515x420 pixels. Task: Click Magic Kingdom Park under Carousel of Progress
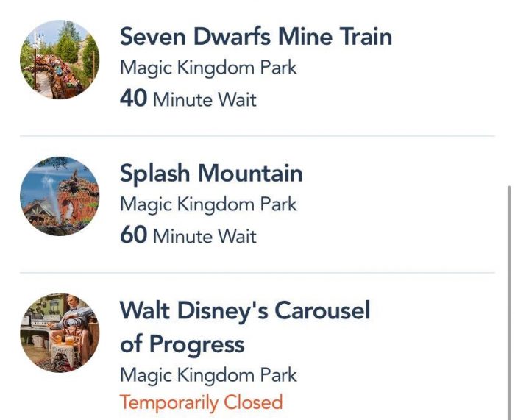(x=208, y=375)
